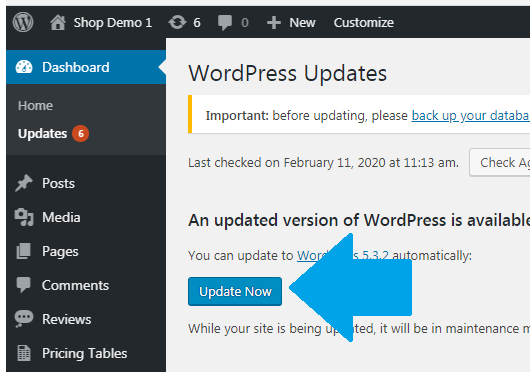Open Comments in the sidebar
The width and height of the screenshot is (530, 372).
coord(75,285)
